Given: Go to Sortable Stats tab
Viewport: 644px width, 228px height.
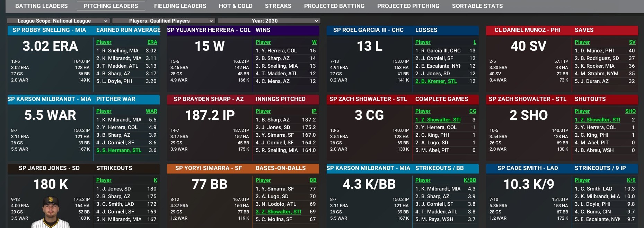Looking at the screenshot, I should 477,6.
